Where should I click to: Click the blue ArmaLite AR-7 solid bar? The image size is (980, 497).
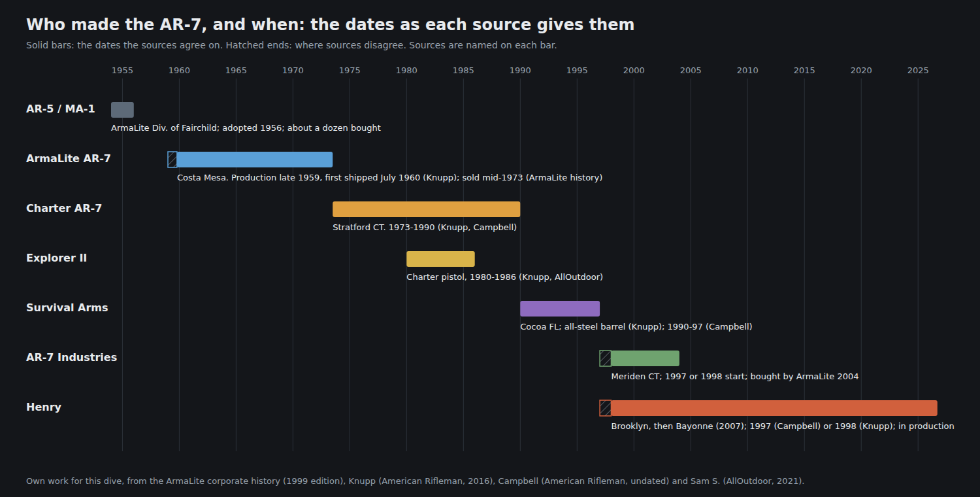pyautogui.click(x=255, y=160)
